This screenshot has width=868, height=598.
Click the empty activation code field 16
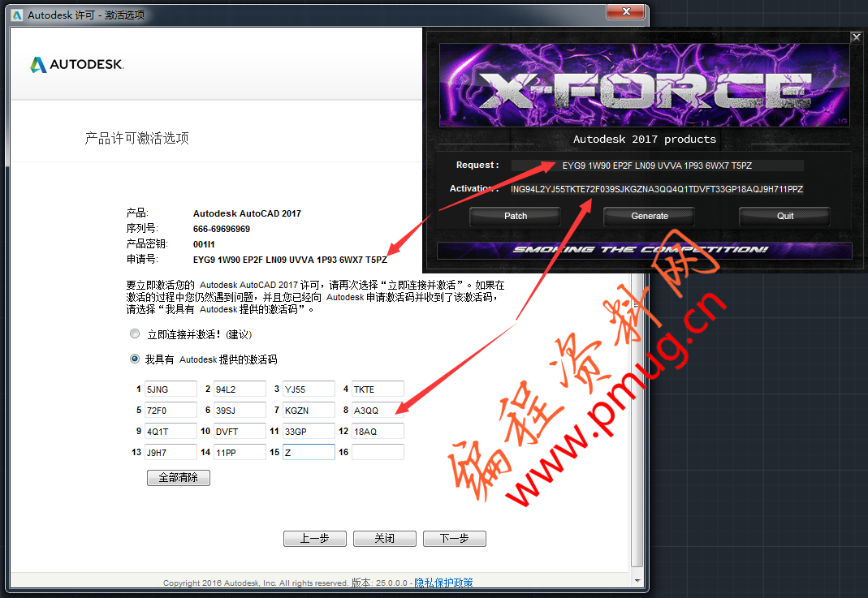point(378,452)
